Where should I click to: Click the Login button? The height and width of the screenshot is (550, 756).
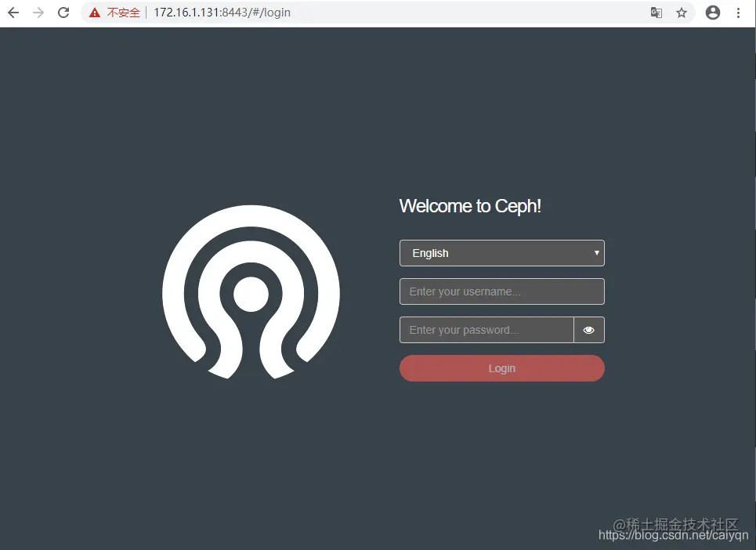click(x=502, y=368)
